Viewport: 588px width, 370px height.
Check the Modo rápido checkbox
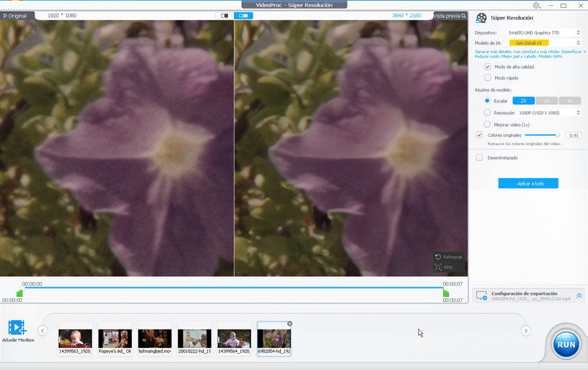click(487, 78)
